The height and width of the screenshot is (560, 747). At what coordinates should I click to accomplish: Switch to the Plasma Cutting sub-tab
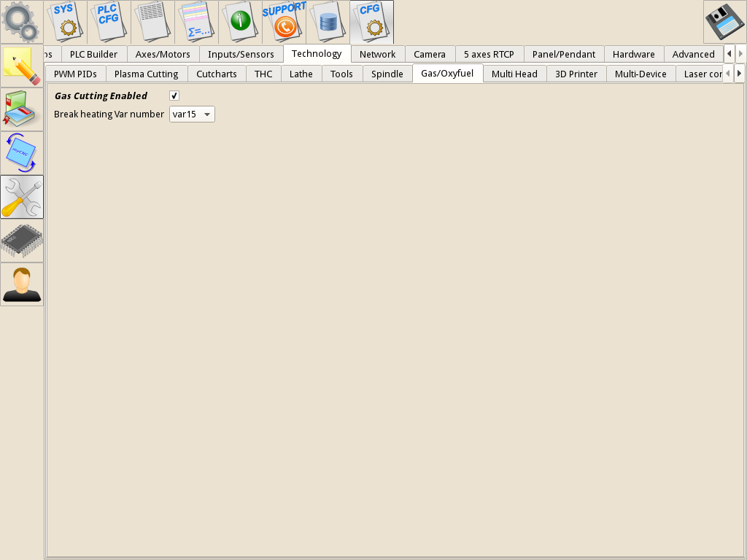tap(146, 74)
